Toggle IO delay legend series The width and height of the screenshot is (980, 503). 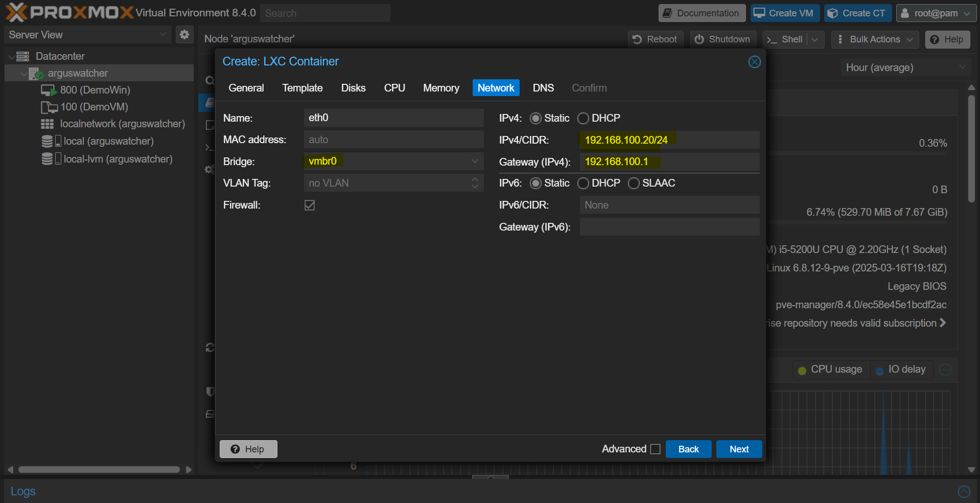(901, 370)
